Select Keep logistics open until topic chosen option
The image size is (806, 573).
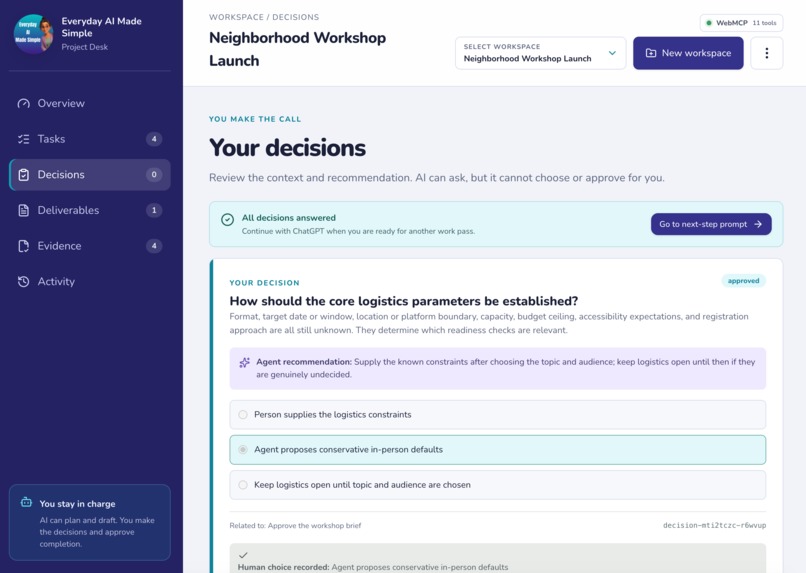[498, 485]
